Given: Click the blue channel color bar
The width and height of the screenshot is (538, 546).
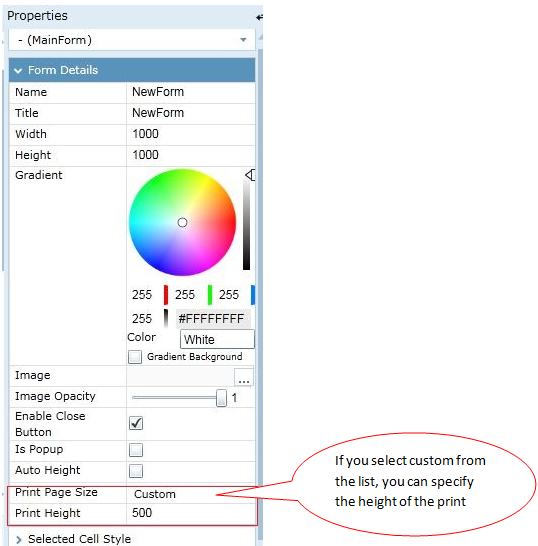Looking at the screenshot, I should [x=253, y=295].
